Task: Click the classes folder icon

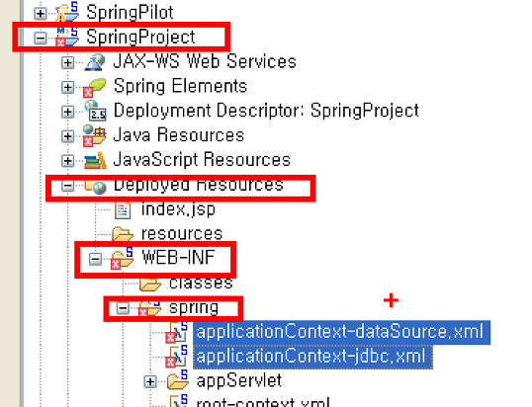Action: [150, 284]
